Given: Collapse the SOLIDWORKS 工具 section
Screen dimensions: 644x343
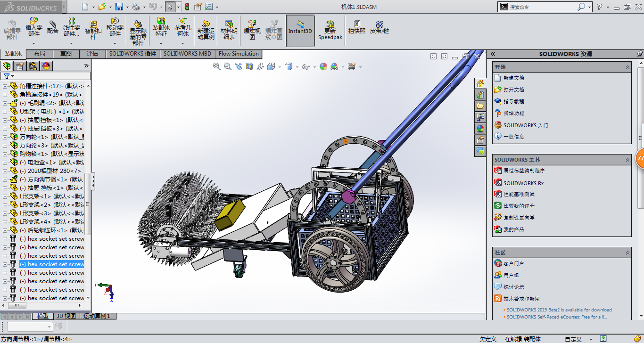Looking at the screenshot, I should 627,160.
